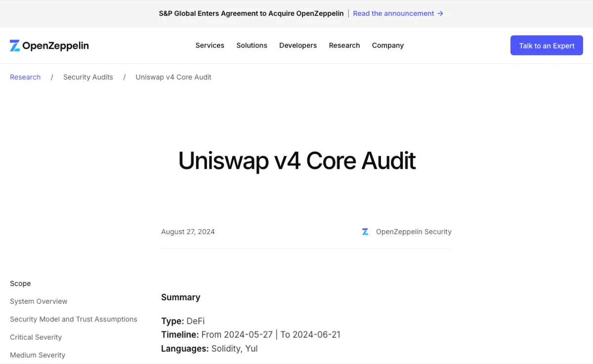Click the Timeline date range line

(251, 335)
